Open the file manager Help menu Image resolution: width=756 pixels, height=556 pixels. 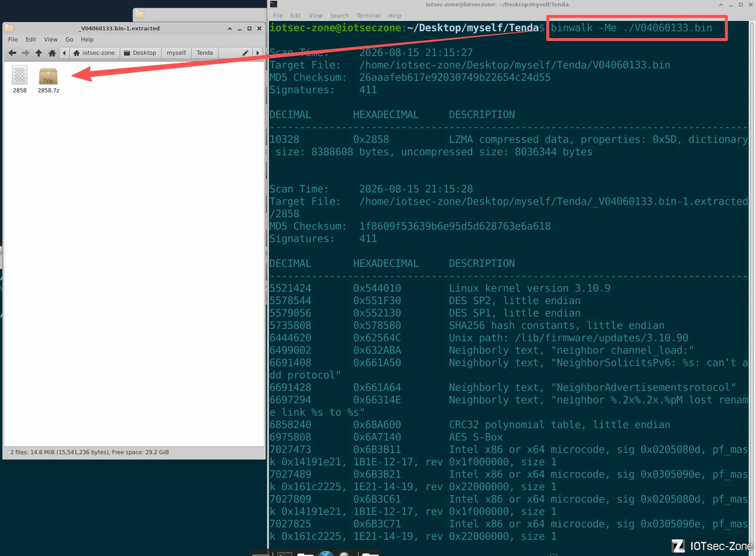(x=87, y=39)
